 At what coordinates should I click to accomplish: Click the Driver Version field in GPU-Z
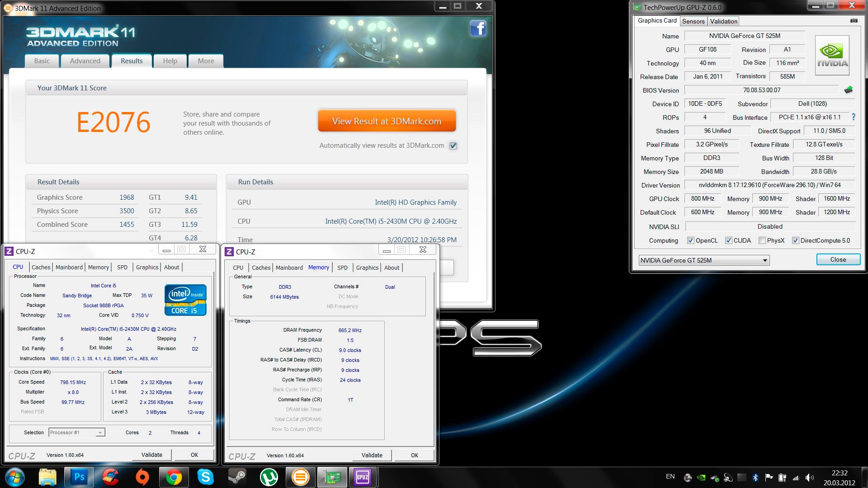tap(769, 185)
